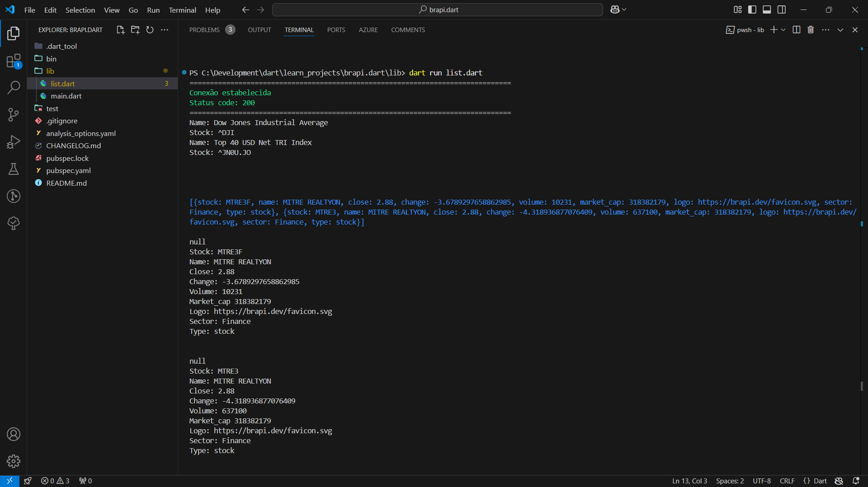Create a new folder in Explorer

click(135, 30)
